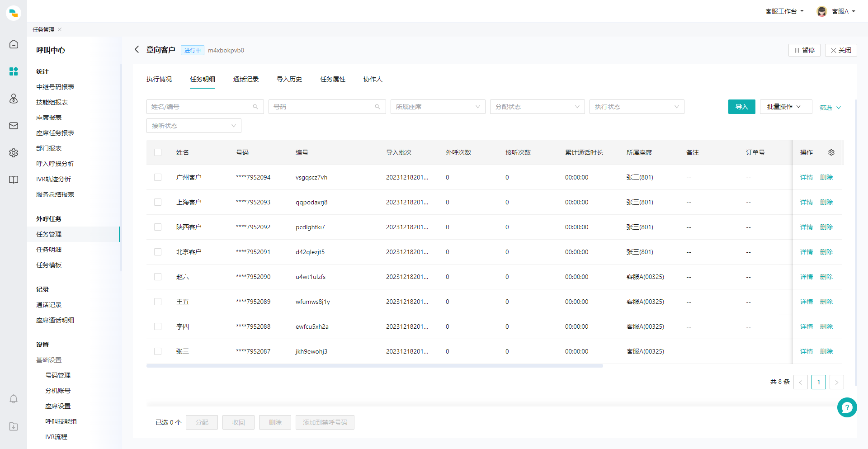Open 呼叫技能组 in sidebar
Image resolution: width=868 pixels, height=449 pixels.
coord(61,421)
